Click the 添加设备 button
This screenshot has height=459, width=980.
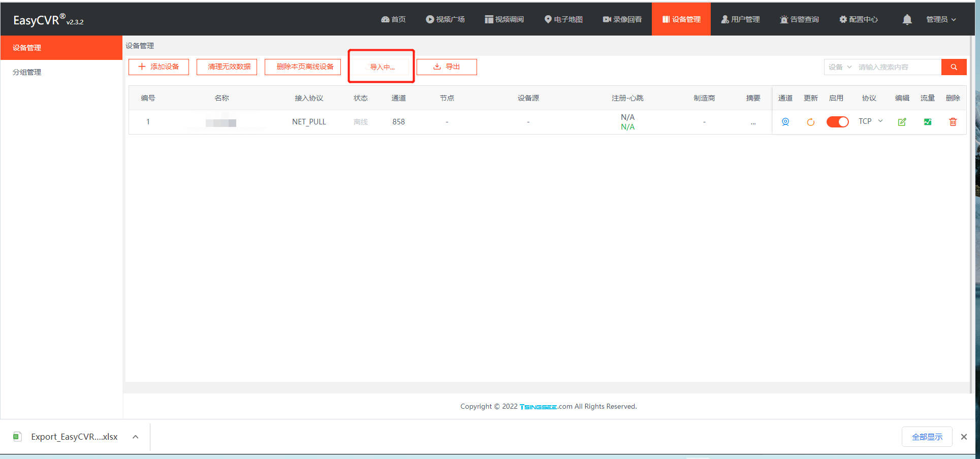tap(159, 67)
